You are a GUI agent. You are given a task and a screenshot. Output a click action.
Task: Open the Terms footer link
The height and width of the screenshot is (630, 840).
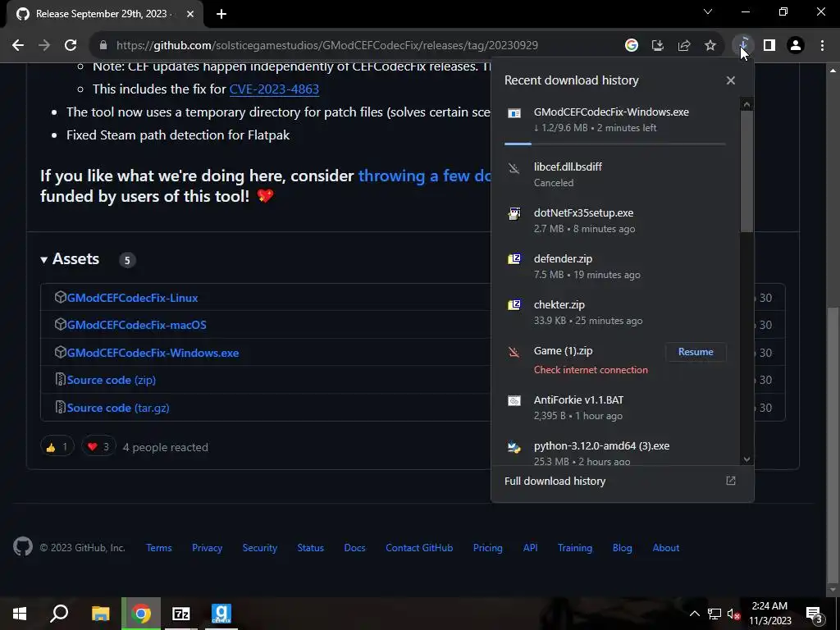tap(159, 547)
